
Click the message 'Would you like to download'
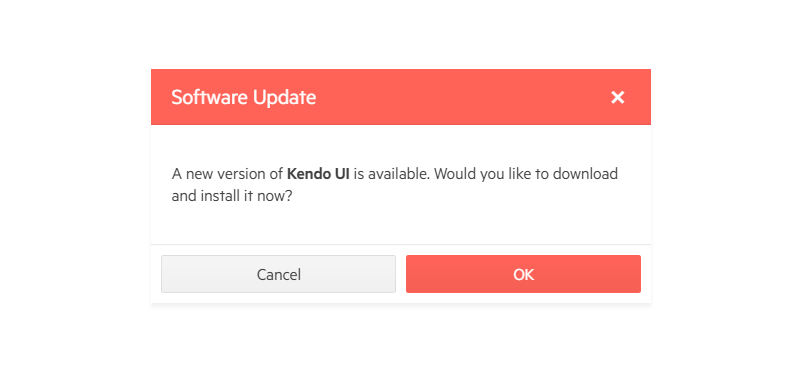[526, 174]
